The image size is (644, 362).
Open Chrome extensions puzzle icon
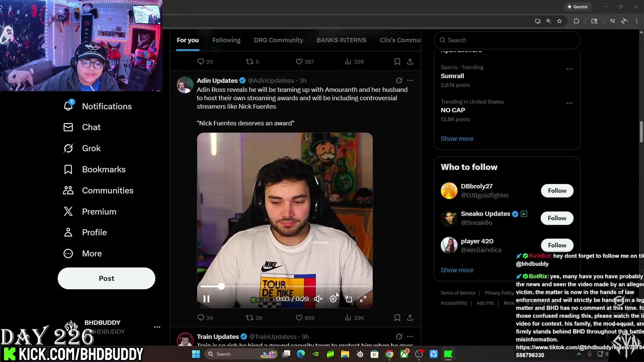[577, 21]
